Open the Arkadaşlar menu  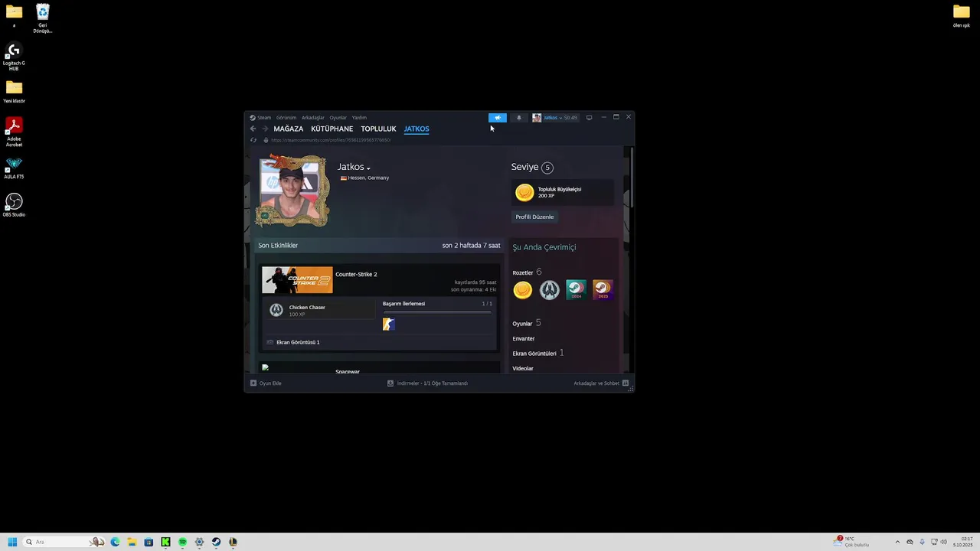312,118
